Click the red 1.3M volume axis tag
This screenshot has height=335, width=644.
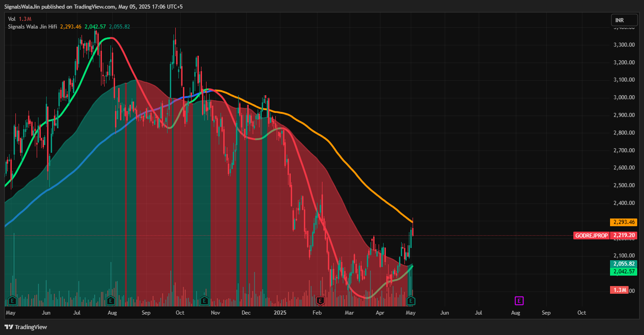619,290
